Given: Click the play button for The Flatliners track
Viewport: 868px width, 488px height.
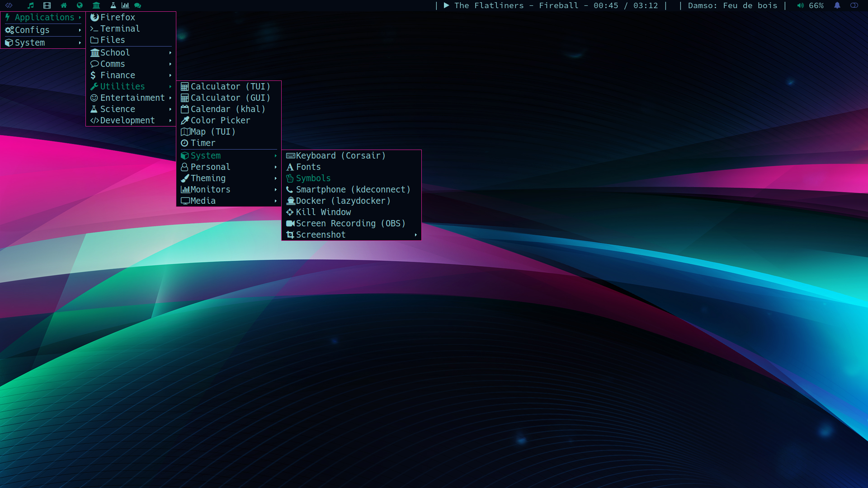Looking at the screenshot, I should click(446, 5).
